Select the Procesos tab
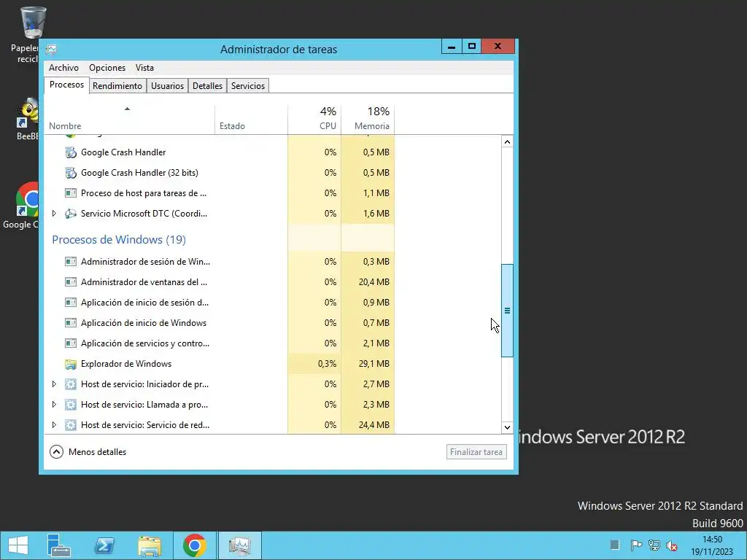 click(66, 85)
